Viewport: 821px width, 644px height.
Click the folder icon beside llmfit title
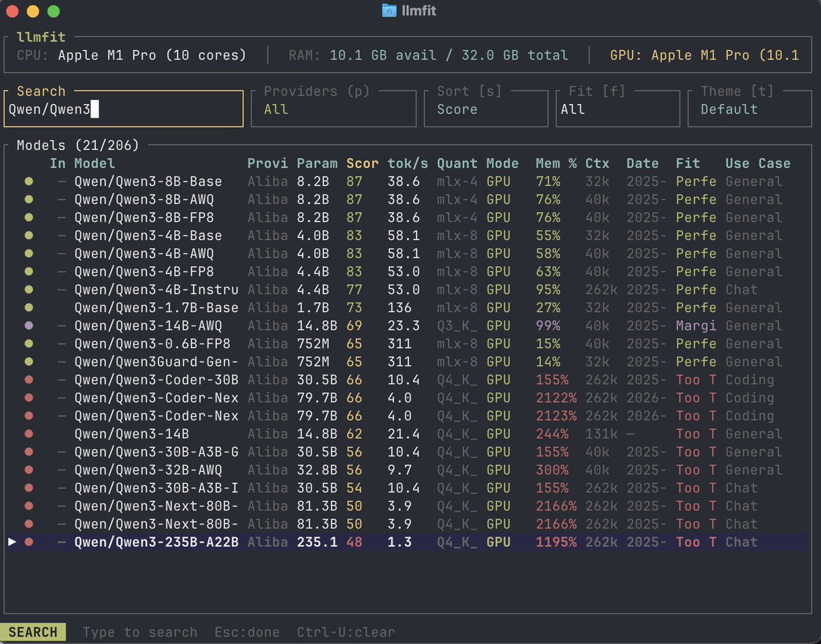(389, 11)
